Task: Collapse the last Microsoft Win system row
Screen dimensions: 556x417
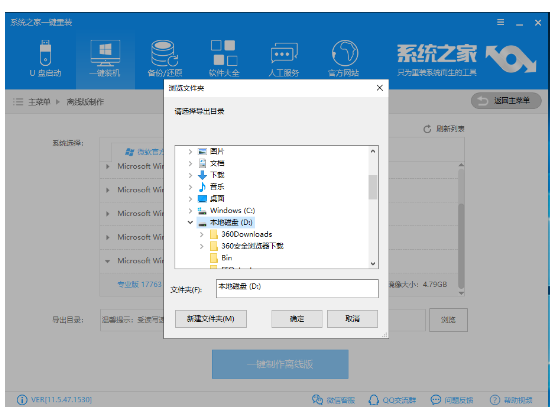Action: click(x=107, y=261)
